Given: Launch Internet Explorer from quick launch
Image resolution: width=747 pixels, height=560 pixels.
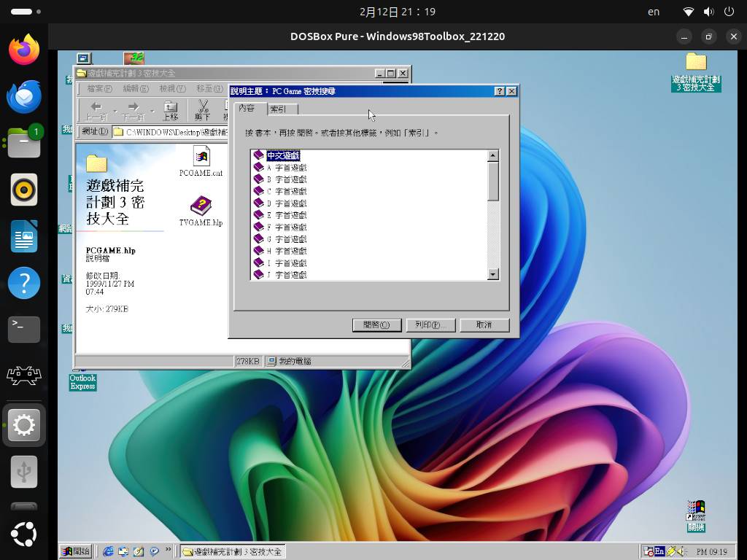Looking at the screenshot, I should [x=108, y=551].
